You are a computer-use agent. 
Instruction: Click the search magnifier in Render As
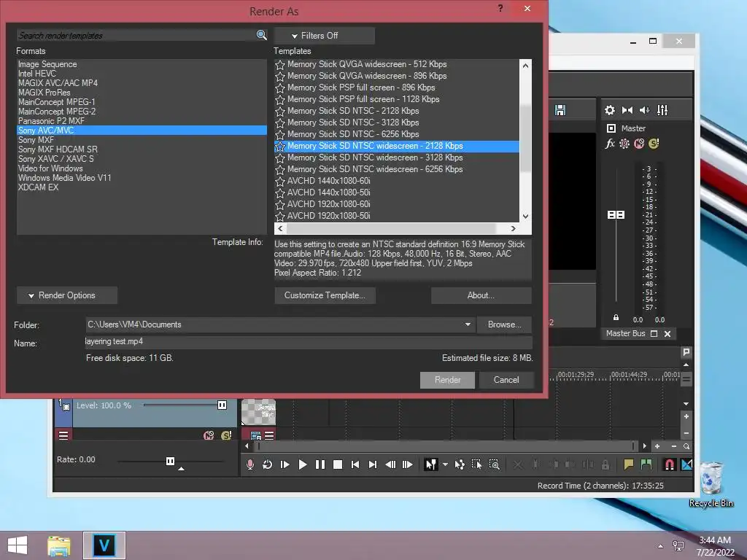tap(262, 35)
